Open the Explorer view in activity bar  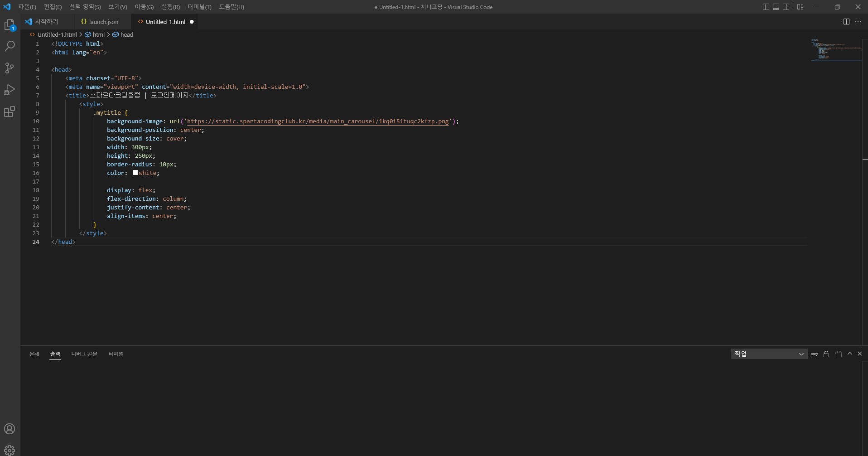tap(10, 25)
